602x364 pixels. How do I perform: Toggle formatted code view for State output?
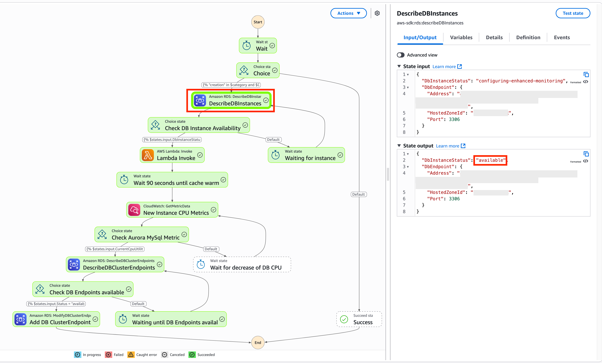tap(585, 161)
